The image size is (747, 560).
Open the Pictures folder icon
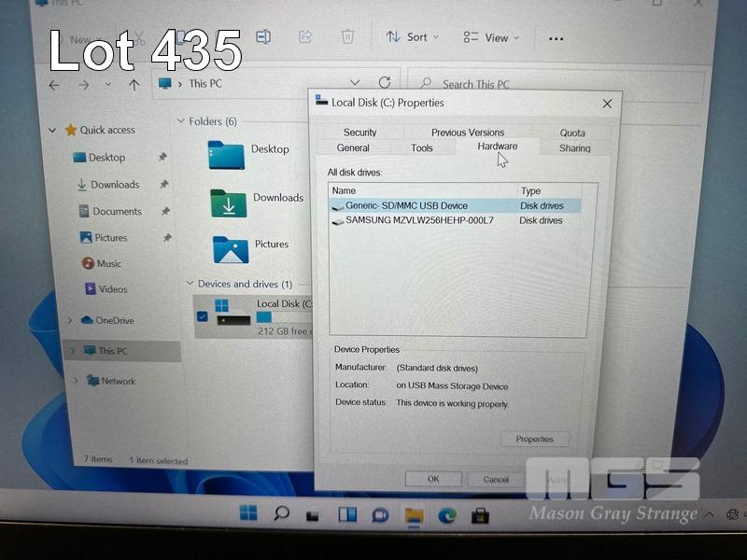pyautogui.click(x=230, y=248)
